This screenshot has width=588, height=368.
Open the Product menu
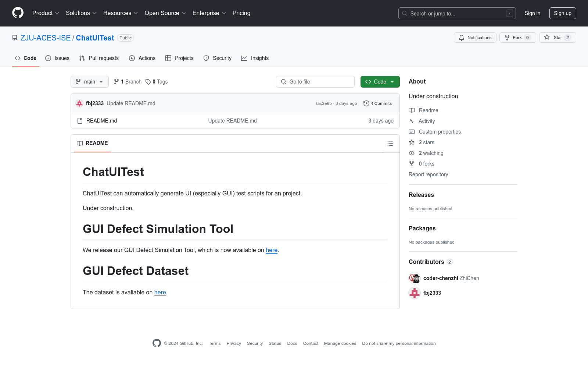click(x=46, y=13)
